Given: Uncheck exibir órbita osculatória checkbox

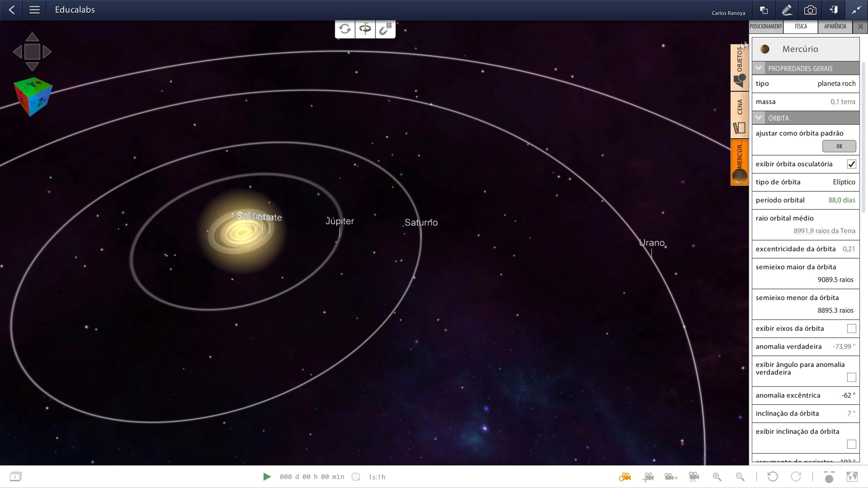Looking at the screenshot, I should 851,164.
